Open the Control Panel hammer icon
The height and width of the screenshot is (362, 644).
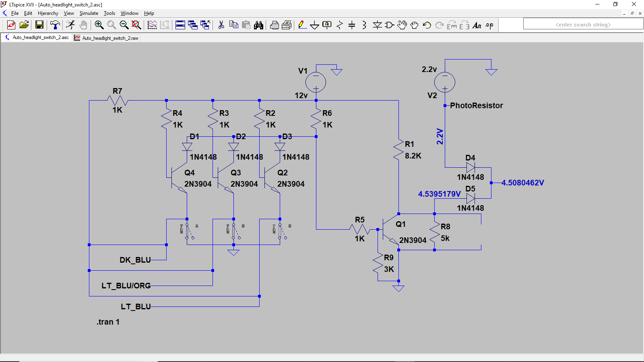pos(55,25)
